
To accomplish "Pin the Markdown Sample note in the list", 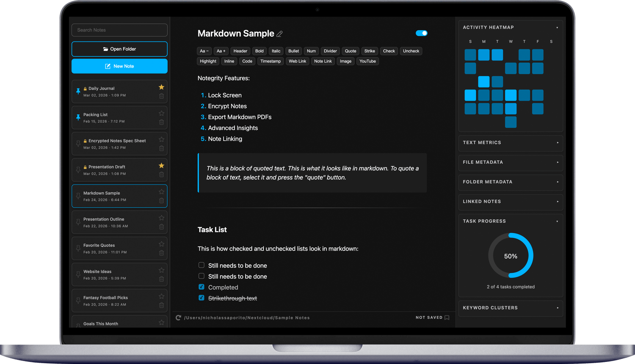I will click(x=78, y=196).
